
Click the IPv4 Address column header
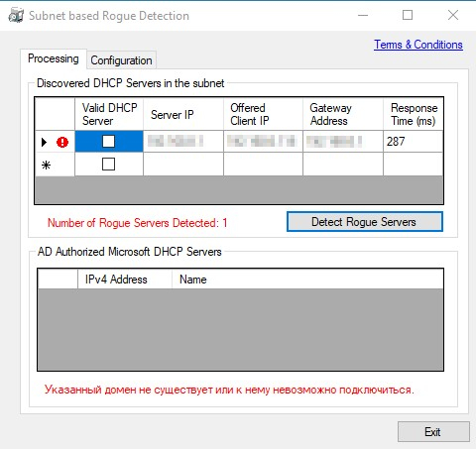[x=125, y=280]
